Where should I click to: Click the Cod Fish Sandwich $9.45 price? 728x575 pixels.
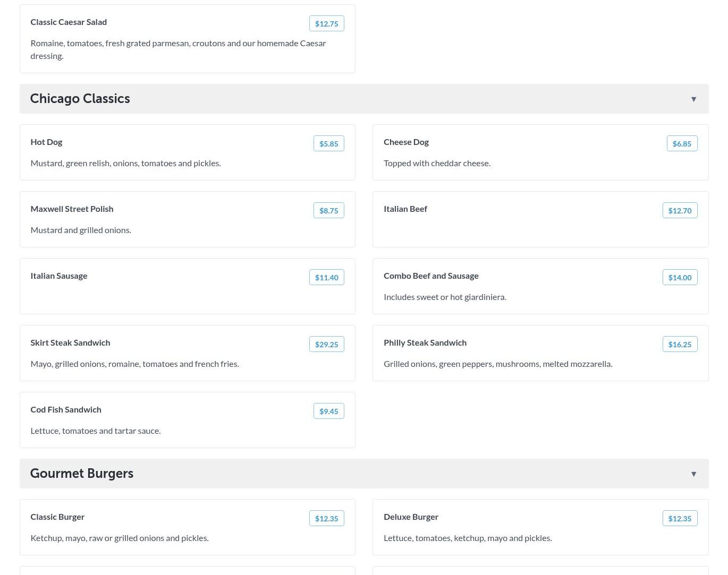point(328,411)
